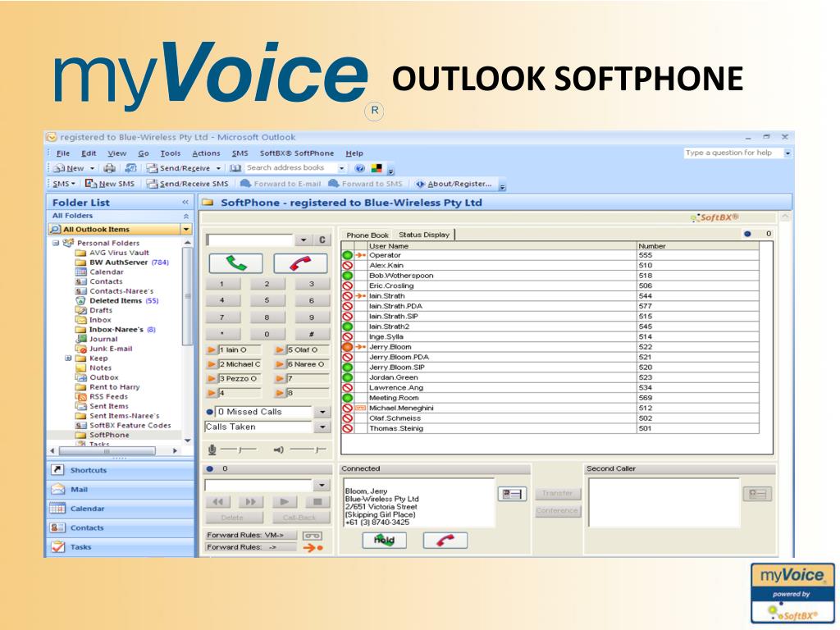Select the Michael.Meneghini row
The height and width of the screenshot is (630, 840).
click(x=550, y=409)
